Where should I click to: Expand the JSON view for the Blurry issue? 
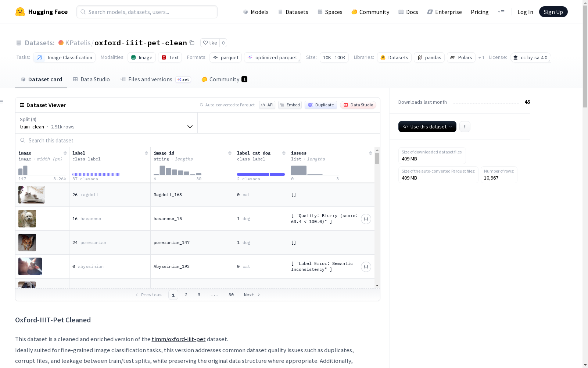(366, 219)
